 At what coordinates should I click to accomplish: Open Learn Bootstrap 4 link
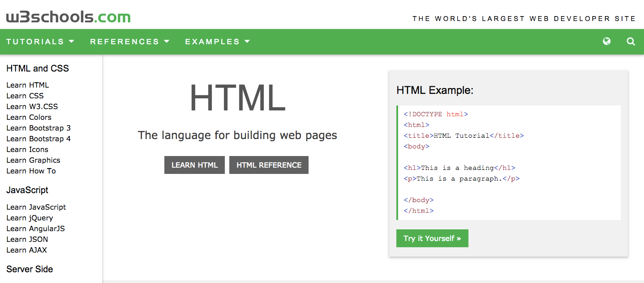(39, 139)
